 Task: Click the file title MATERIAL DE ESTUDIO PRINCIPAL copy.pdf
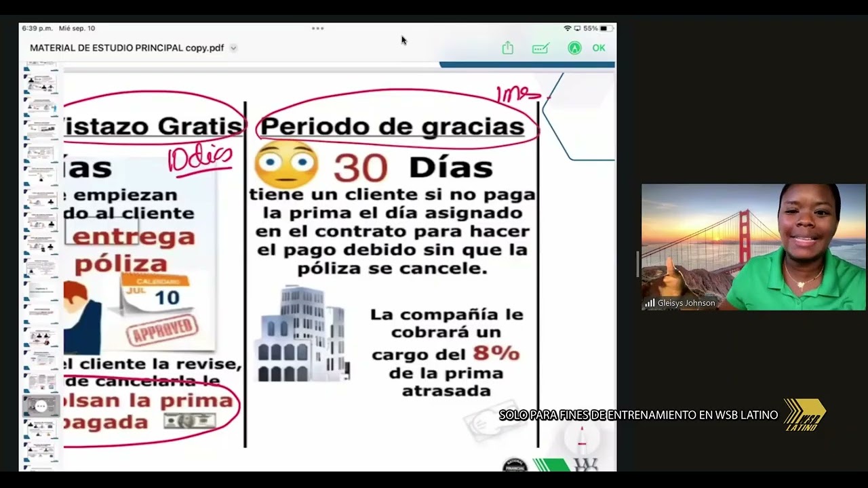pyautogui.click(x=127, y=48)
